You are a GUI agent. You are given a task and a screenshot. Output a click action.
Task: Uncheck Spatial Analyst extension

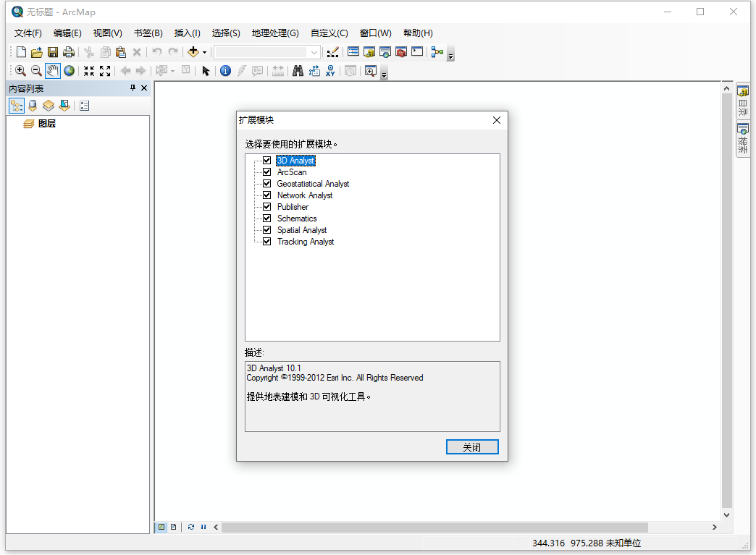266,230
